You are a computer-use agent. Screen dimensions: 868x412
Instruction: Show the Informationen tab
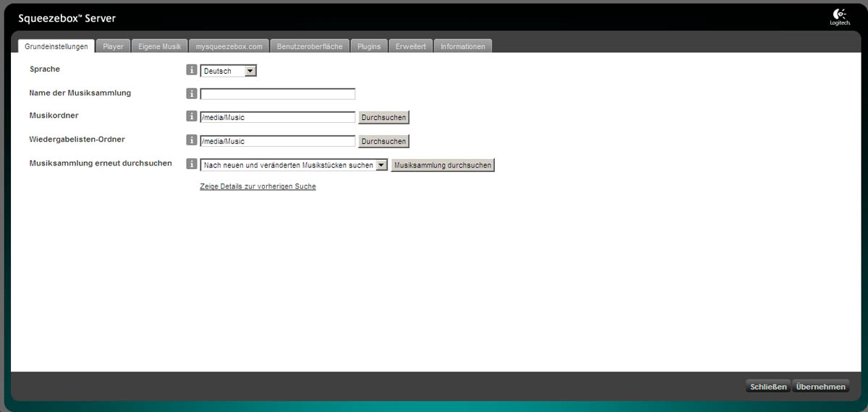463,46
